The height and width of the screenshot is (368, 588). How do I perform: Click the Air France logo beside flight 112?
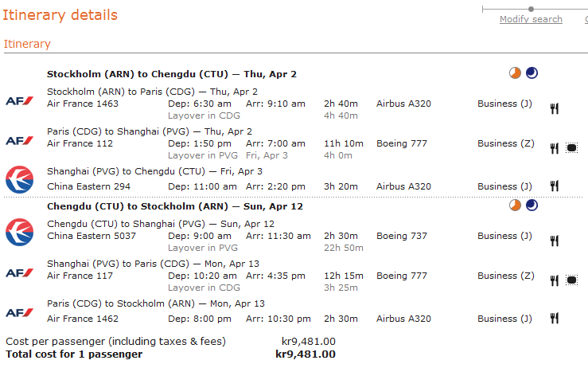[x=19, y=140]
